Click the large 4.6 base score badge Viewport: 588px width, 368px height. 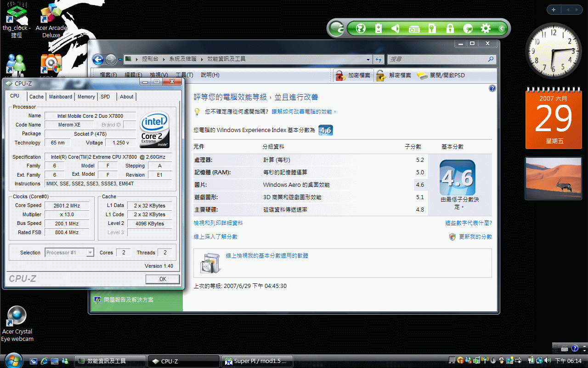tap(457, 178)
